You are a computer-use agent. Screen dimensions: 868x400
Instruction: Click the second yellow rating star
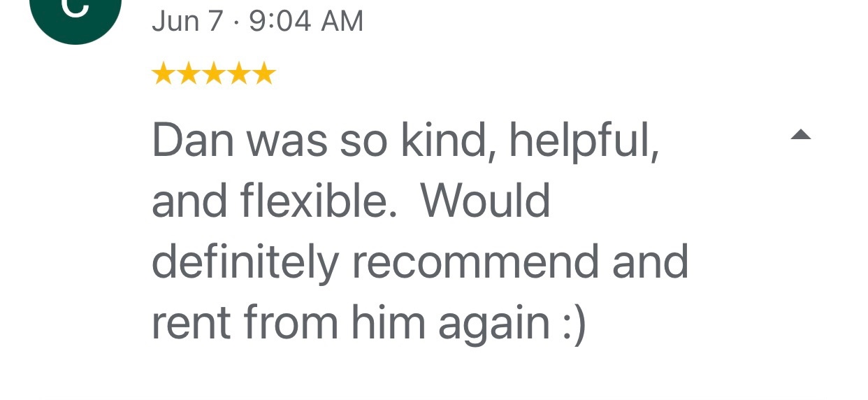(x=188, y=73)
